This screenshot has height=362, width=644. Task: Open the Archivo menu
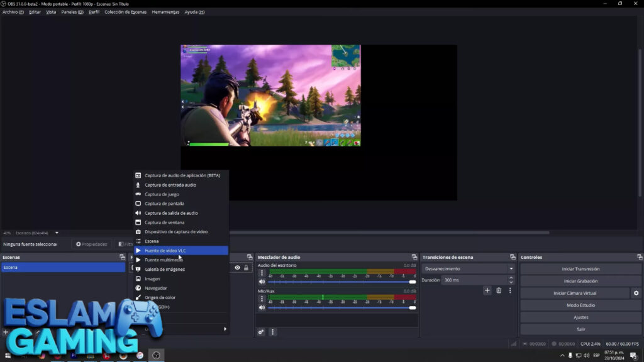coord(13,12)
